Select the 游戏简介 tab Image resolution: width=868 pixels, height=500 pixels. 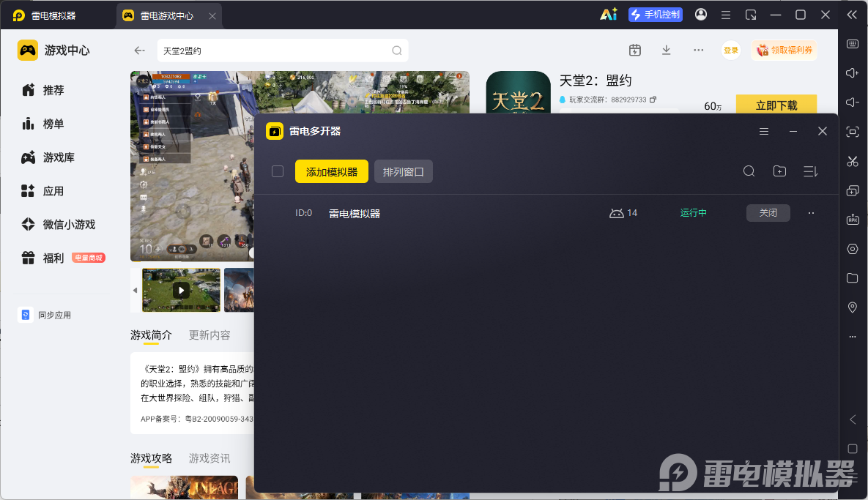click(151, 335)
